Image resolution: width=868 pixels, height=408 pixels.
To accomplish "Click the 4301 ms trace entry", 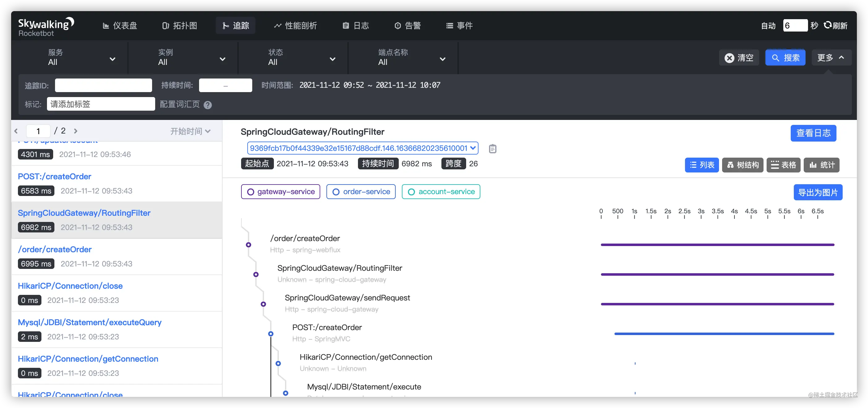I will [117, 153].
